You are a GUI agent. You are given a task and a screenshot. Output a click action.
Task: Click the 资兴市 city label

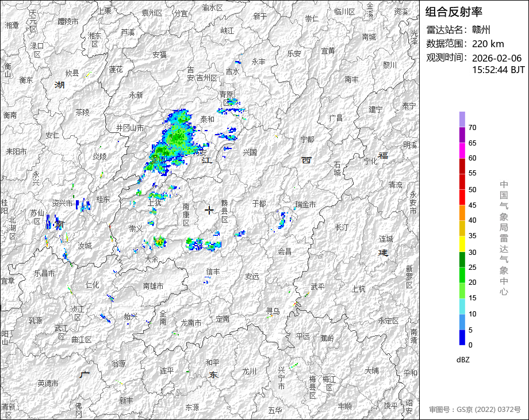coord(63,203)
